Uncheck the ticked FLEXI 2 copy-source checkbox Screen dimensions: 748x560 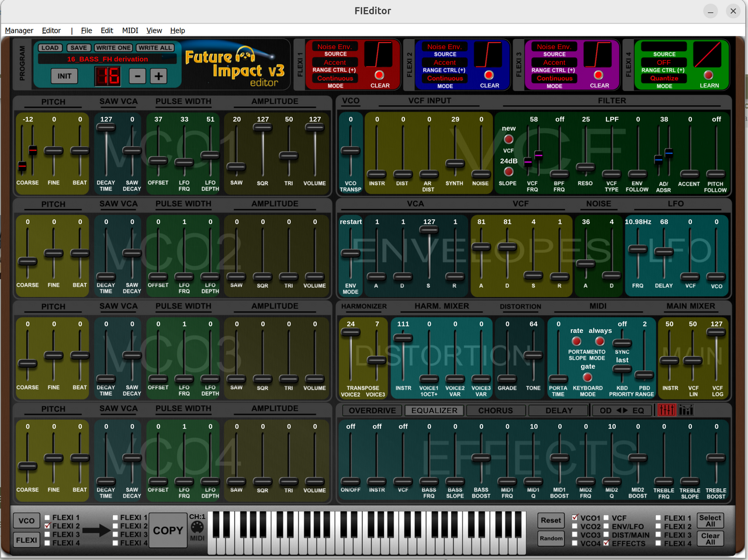pos(47,526)
